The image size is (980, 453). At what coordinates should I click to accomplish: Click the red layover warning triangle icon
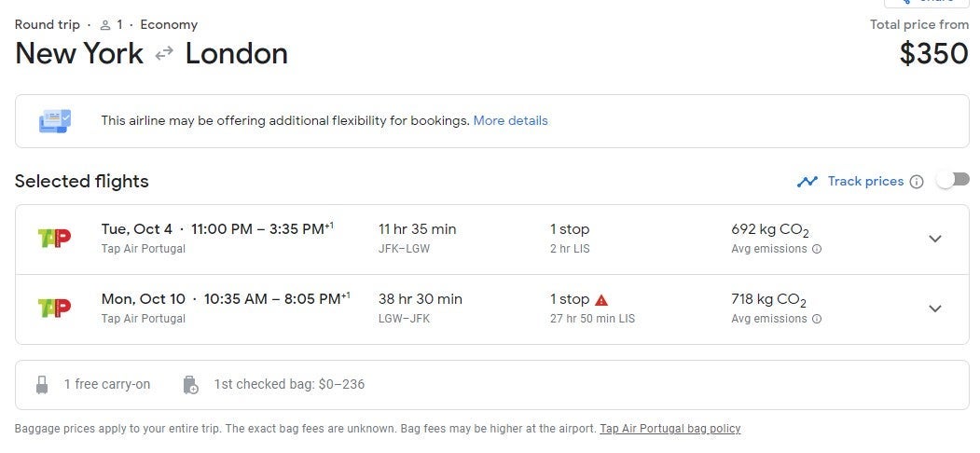coord(601,300)
